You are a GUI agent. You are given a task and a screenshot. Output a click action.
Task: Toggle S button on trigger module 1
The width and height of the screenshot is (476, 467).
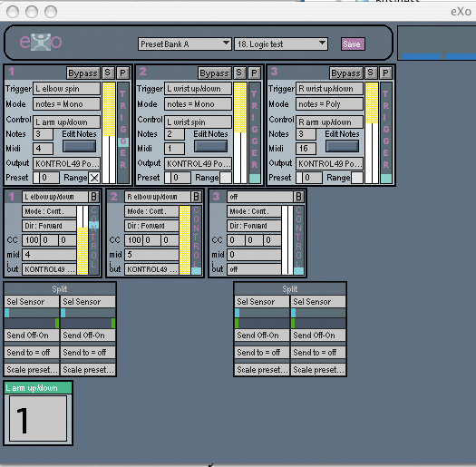[108, 73]
